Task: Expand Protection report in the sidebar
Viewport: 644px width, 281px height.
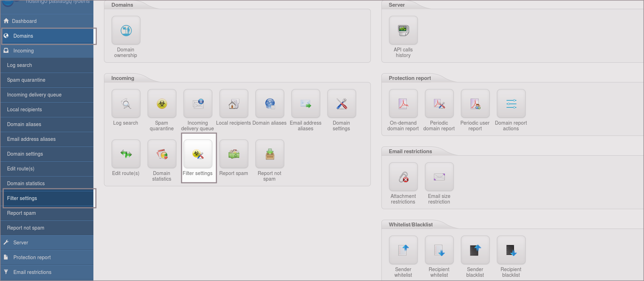Action: (32, 257)
